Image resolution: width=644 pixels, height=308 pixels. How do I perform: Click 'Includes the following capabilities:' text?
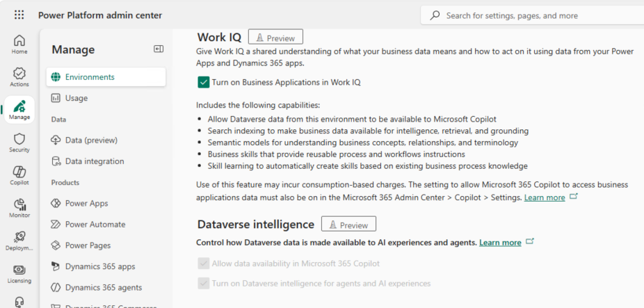[258, 105]
